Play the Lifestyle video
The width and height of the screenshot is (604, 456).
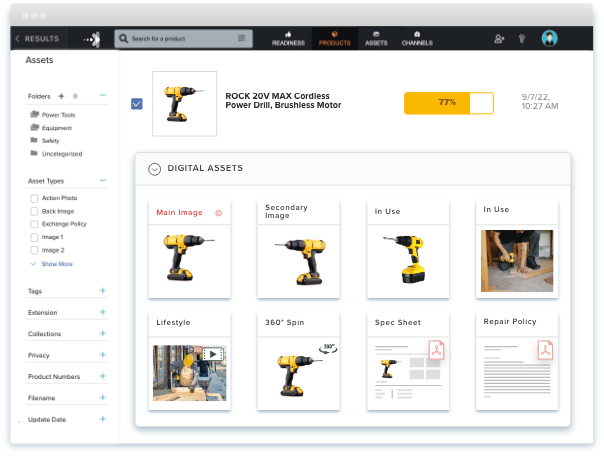point(213,354)
